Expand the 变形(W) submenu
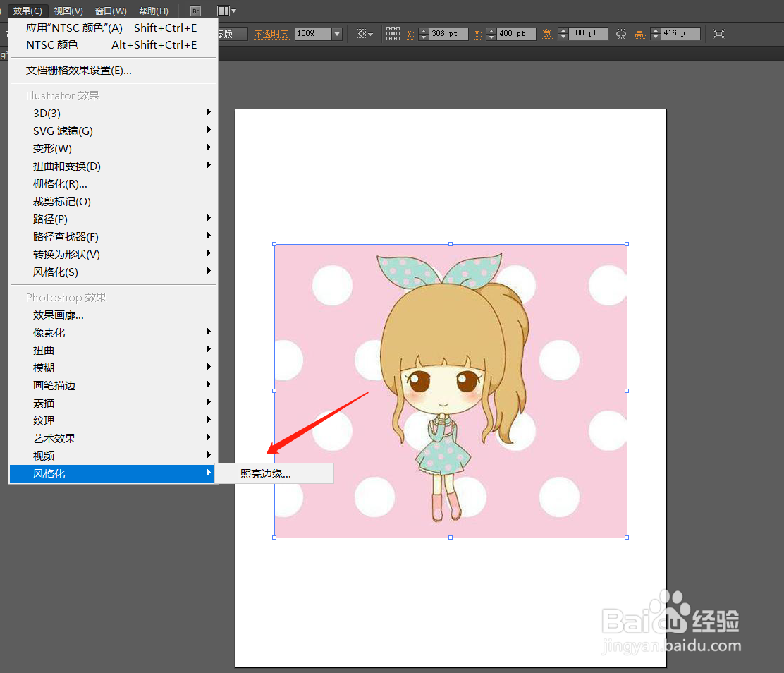The width and height of the screenshot is (784, 673). tap(113, 149)
